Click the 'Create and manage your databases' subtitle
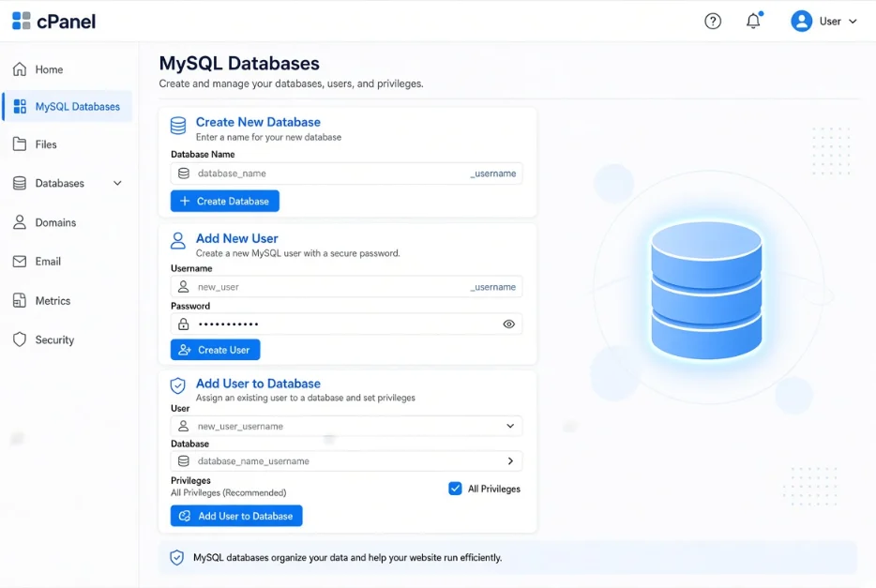The image size is (876, 588). point(291,83)
